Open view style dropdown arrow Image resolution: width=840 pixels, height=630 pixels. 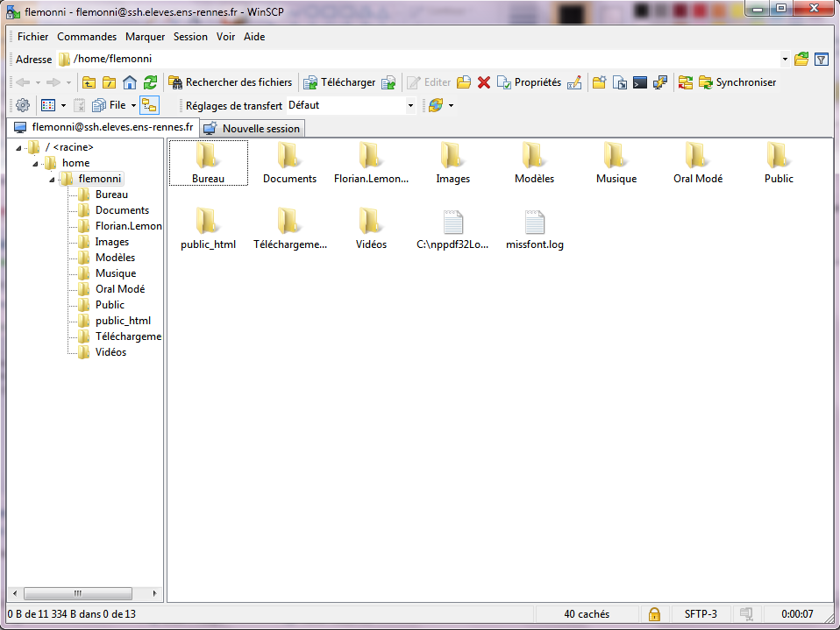(63, 105)
